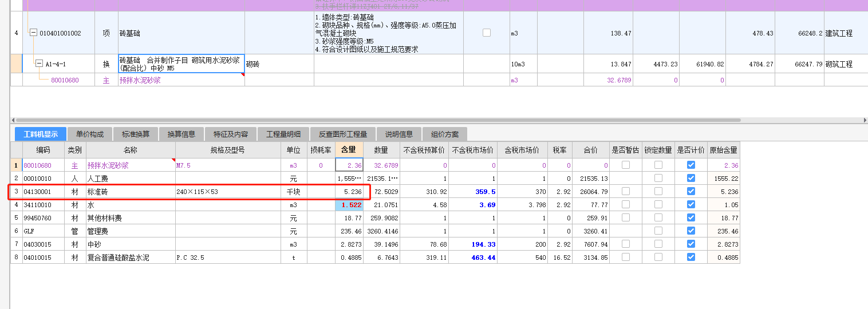Click the 编码 column header
The image size is (868, 309).
pyautogui.click(x=43, y=150)
